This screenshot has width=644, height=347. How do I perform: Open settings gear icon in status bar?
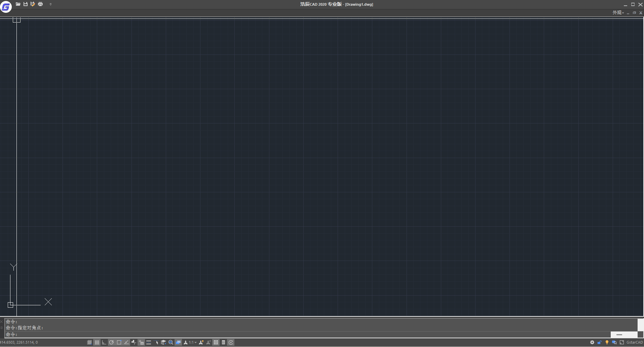(592, 342)
